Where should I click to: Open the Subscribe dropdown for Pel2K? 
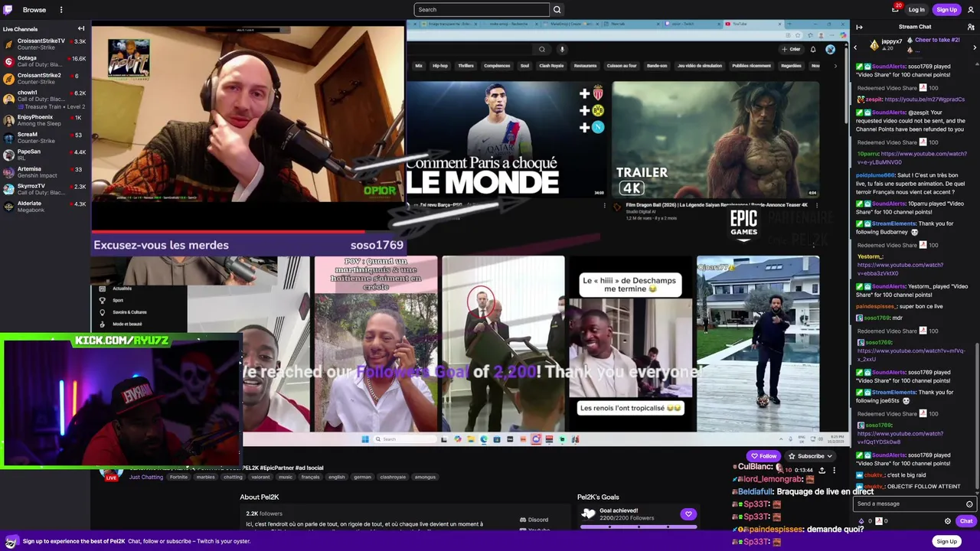coord(811,456)
